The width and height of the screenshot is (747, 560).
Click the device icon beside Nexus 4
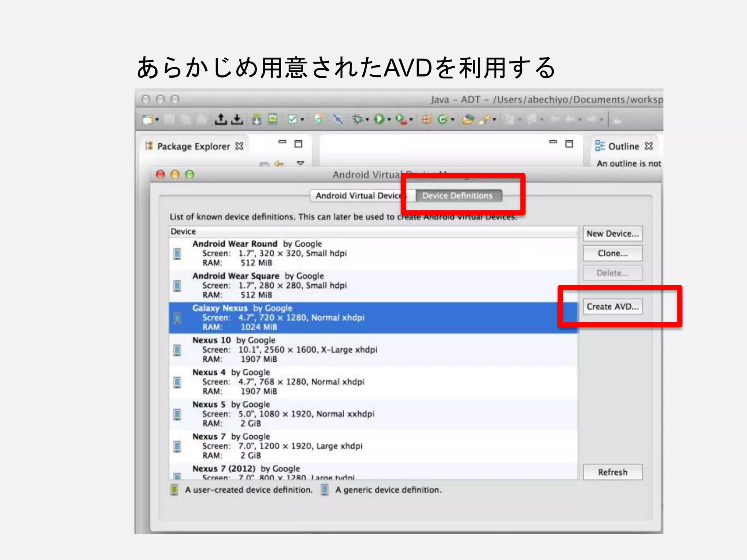pyautogui.click(x=177, y=382)
